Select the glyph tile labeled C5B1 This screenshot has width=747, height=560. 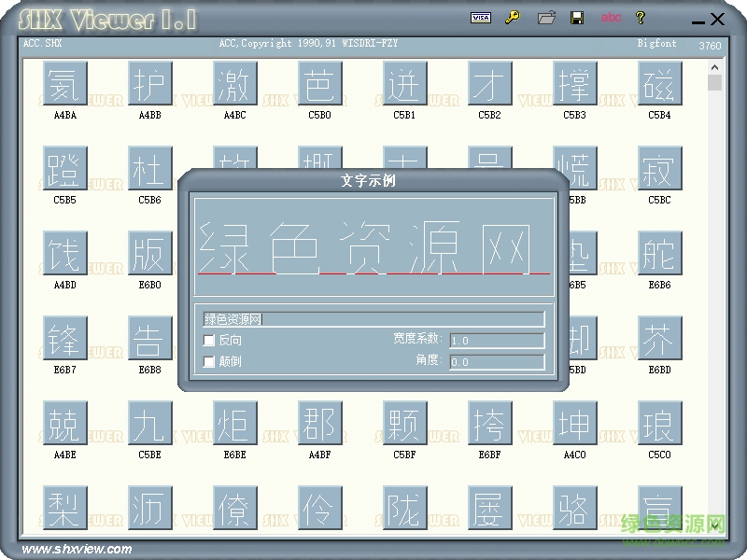[x=404, y=83]
